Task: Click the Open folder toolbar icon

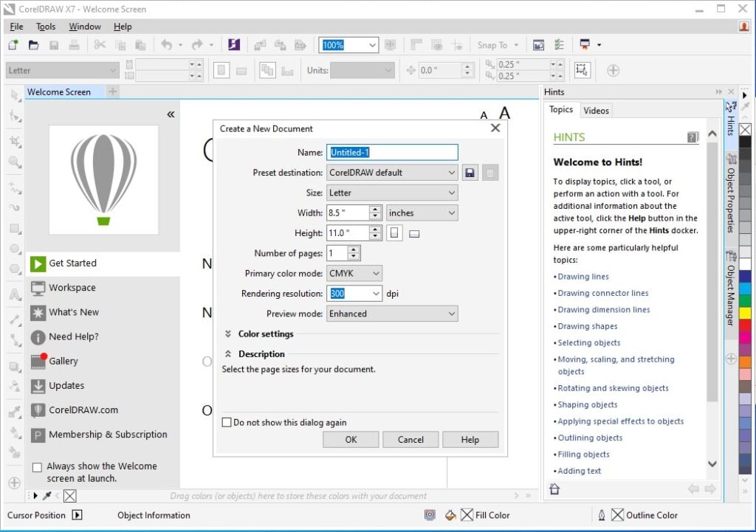Action: click(33, 45)
